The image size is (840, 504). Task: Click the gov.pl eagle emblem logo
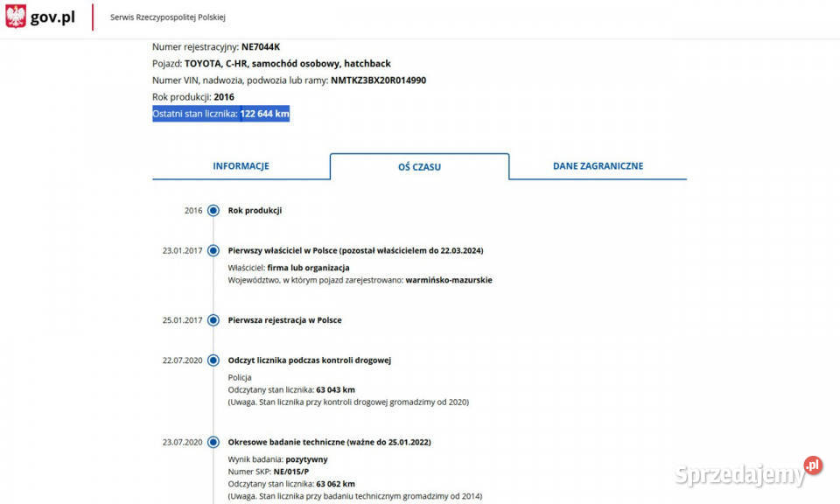click(x=16, y=17)
